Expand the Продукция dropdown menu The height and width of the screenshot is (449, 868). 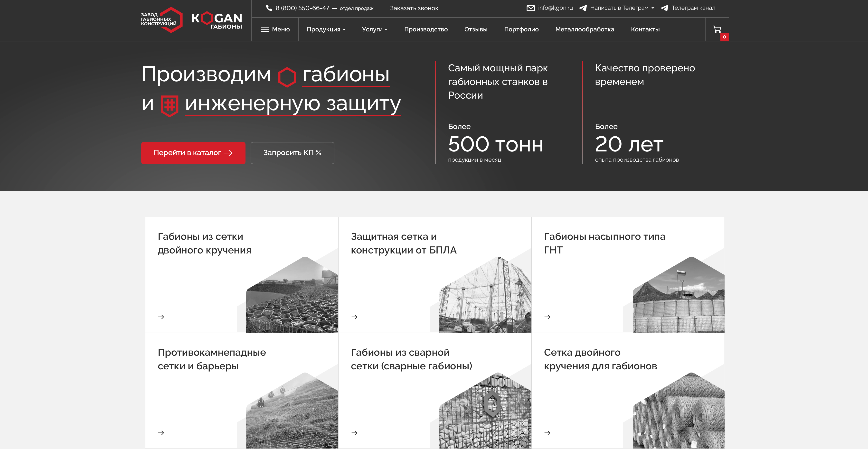(x=326, y=29)
